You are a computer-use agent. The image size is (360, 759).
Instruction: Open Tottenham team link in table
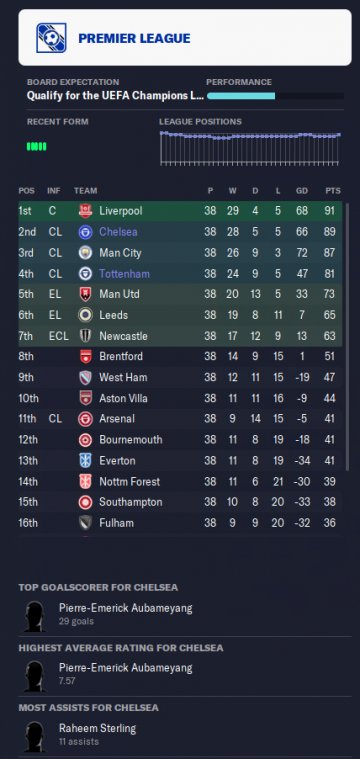[x=124, y=274]
